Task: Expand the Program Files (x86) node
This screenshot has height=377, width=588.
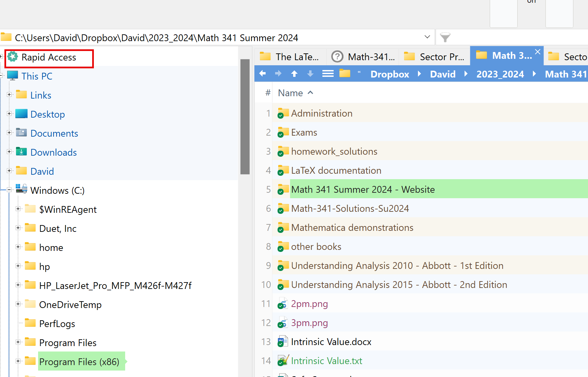Action: pyautogui.click(x=18, y=361)
